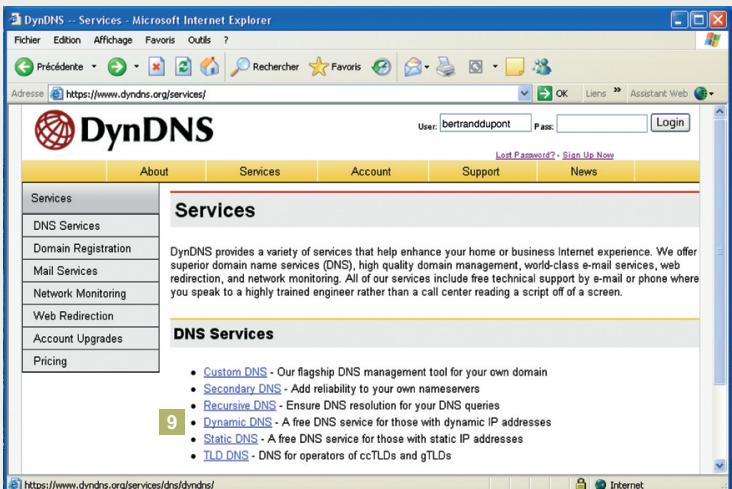Open Rechercher search magnifier

[240, 67]
